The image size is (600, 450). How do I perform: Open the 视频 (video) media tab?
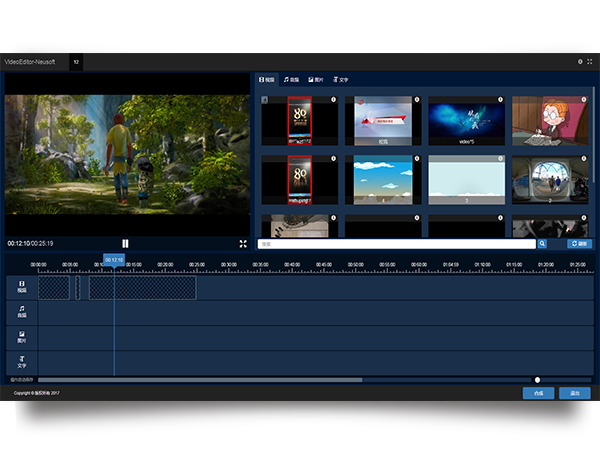267,78
